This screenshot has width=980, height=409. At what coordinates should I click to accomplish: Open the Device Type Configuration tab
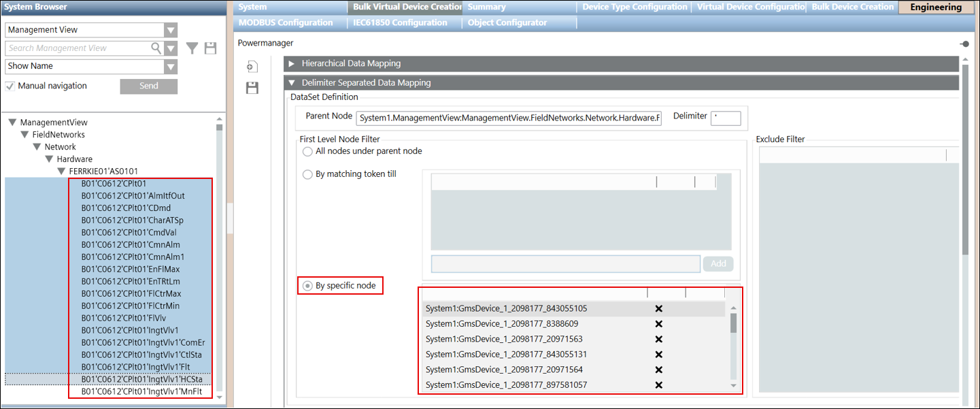tap(634, 7)
